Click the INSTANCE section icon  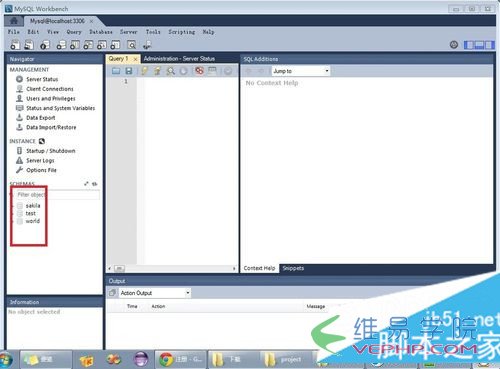[42, 141]
